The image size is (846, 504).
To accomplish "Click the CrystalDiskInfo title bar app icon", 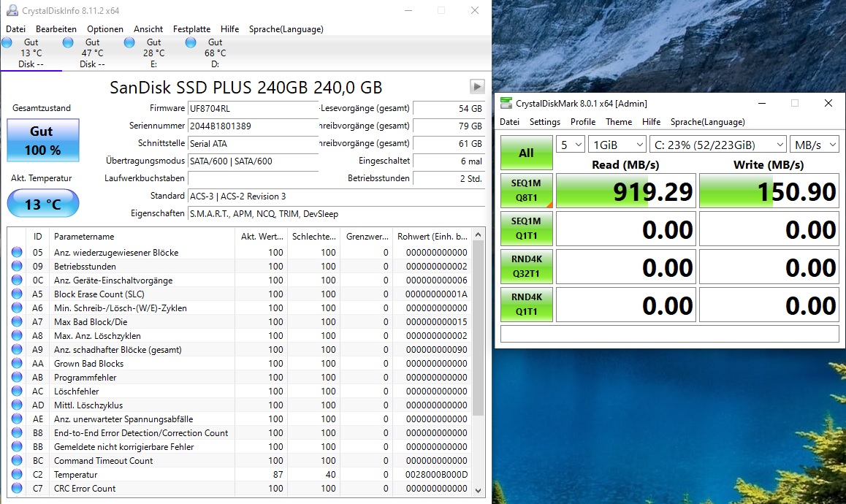I will pyautogui.click(x=12, y=10).
